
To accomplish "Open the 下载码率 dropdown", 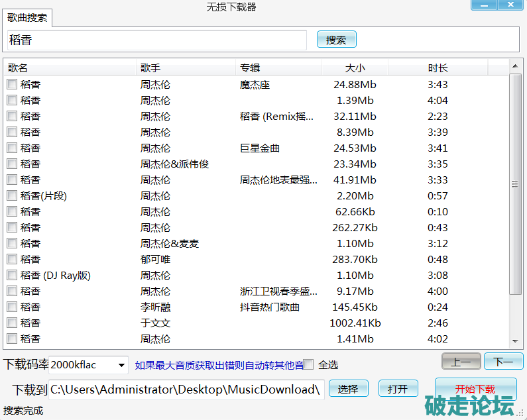I will click(121, 364).
